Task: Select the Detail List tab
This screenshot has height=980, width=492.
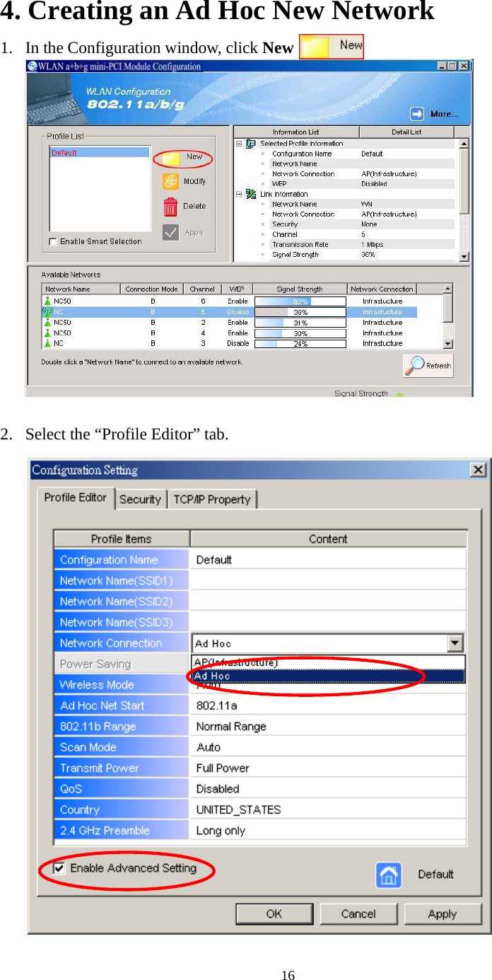Action: pyautogui.click(x=406, y=132)
